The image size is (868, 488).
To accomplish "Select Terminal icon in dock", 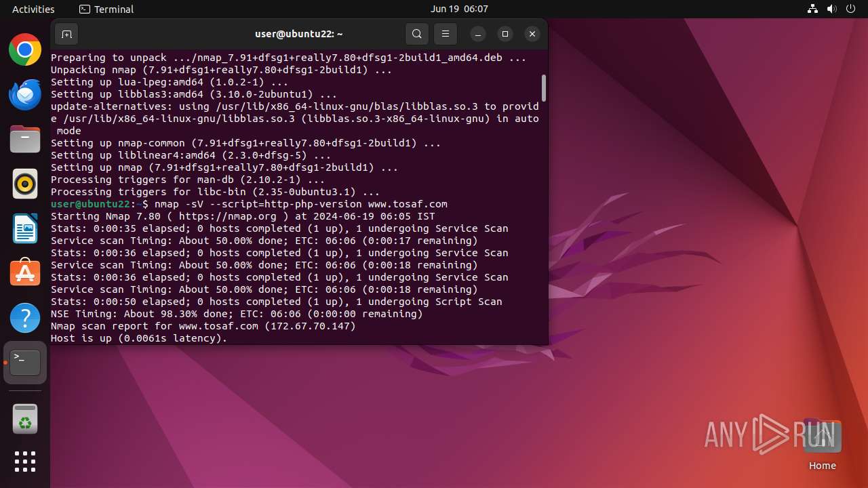I will click(25, 363).
